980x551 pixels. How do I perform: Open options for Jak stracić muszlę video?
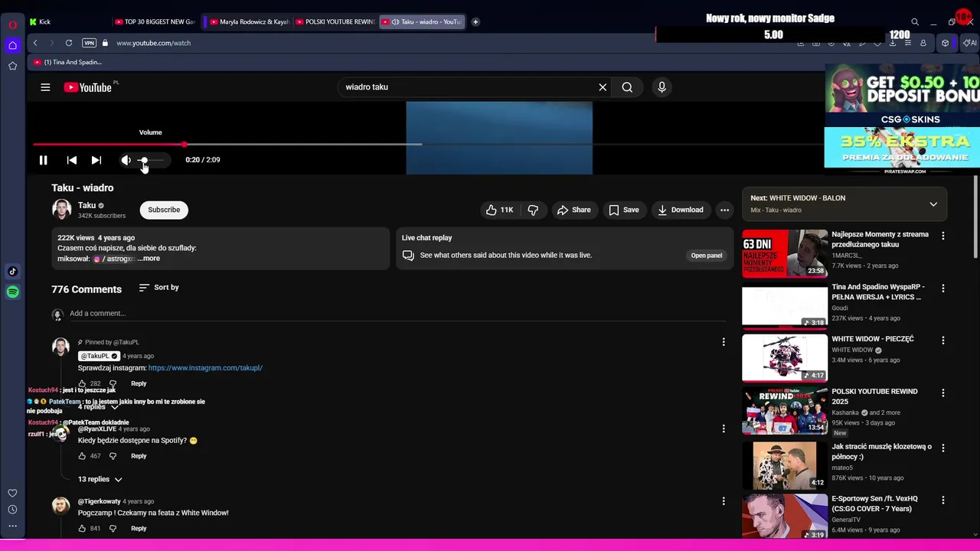[942, 448]
